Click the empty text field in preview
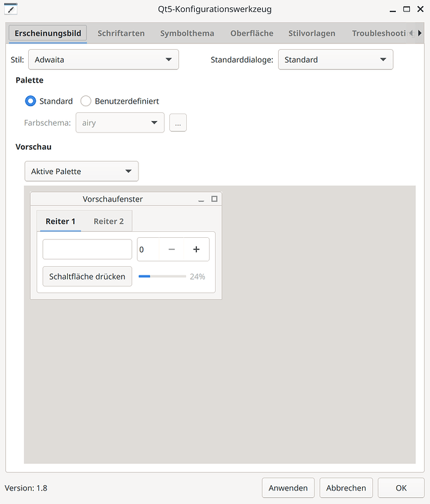The image size is (430, 504). pyautogui.click(x=87, y=249)
